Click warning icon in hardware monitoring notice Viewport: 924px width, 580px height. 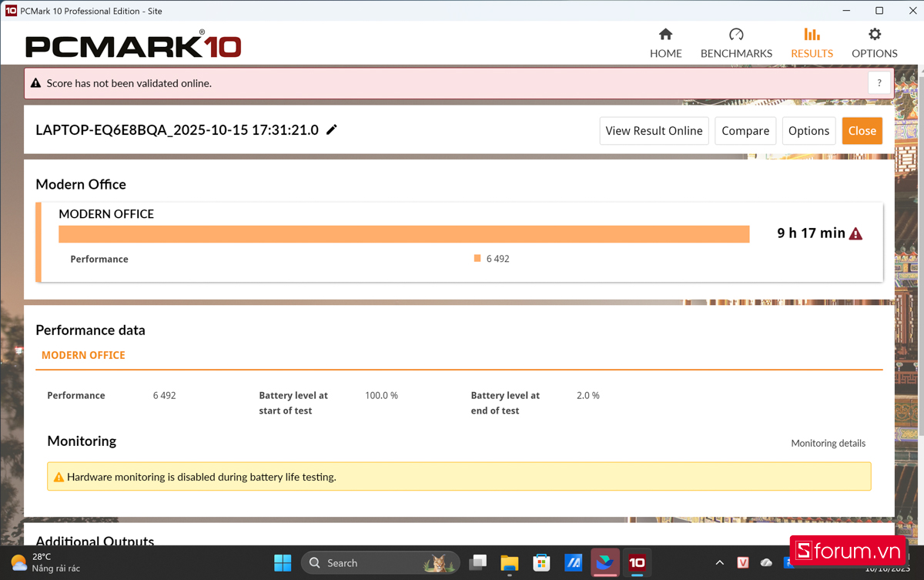click(x=59, y=478)
